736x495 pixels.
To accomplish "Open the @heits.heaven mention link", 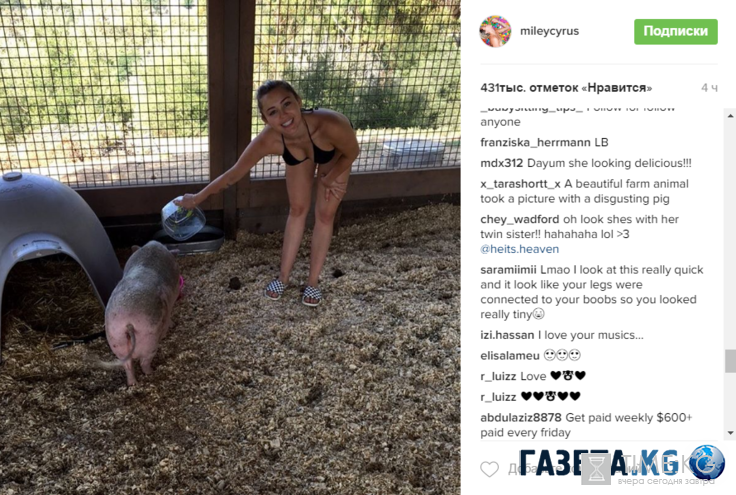I will (x=520, y=249).
